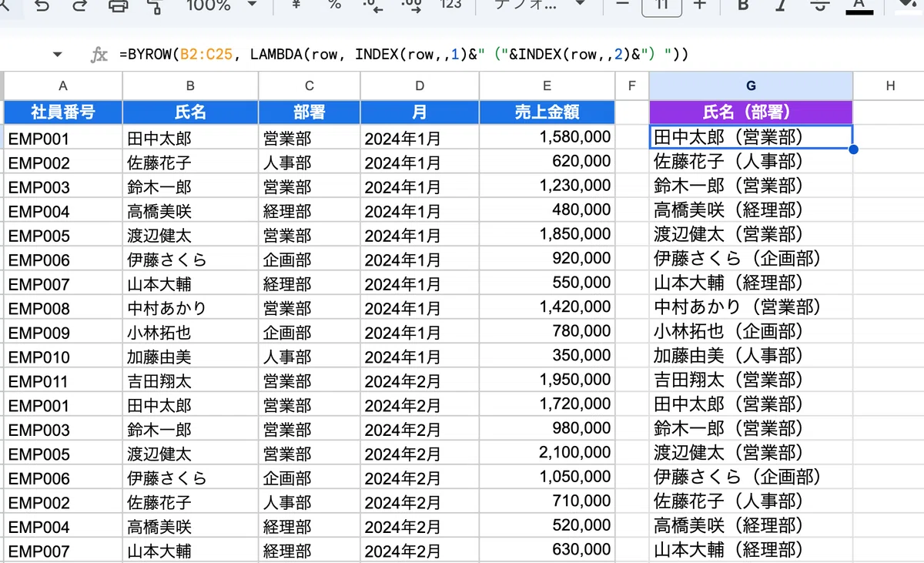Select column H by its header
The width and height of the screenshot is (924, 563).
pyautogui.click(x=889, y=85)
